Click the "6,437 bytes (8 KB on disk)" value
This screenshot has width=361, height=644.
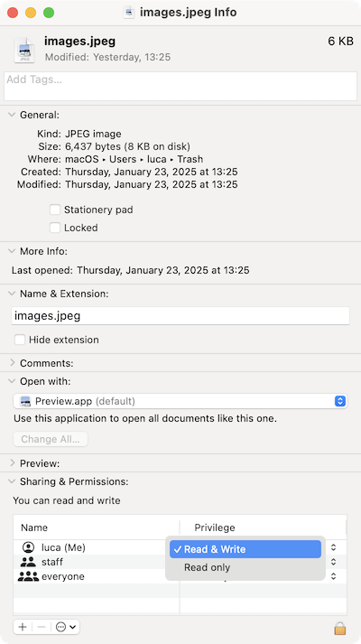click(127, 146)
